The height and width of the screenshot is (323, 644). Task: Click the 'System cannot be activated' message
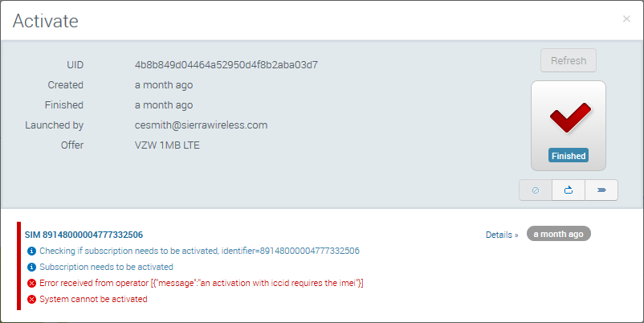pyautogui.click(x=93, y=299)
